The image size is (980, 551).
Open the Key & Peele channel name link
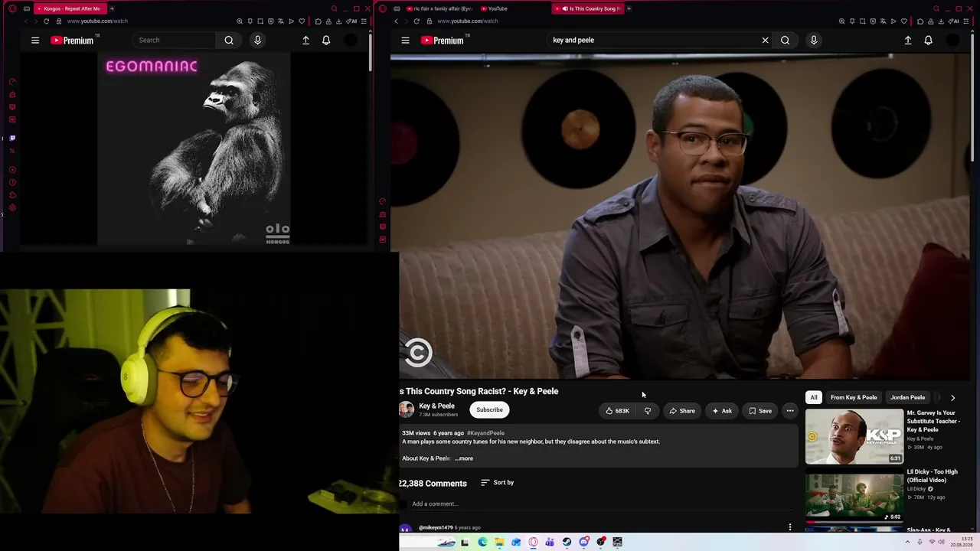click(x=436, y=406)
